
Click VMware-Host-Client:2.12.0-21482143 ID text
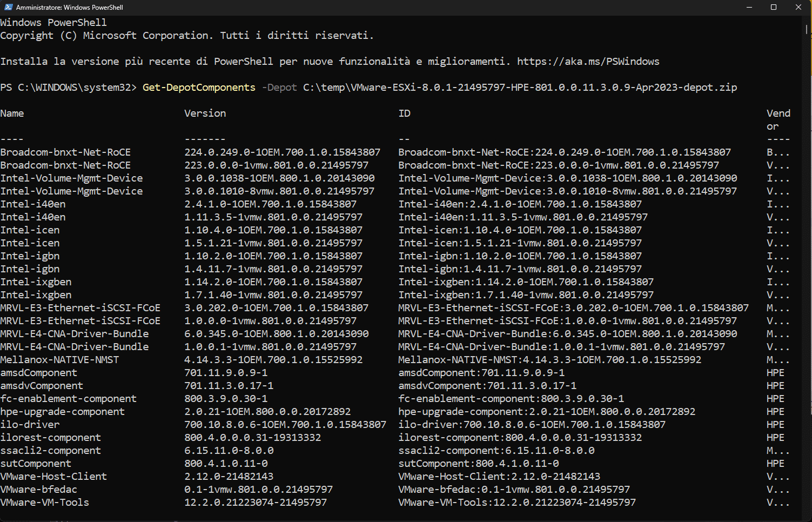click(499, 477)
